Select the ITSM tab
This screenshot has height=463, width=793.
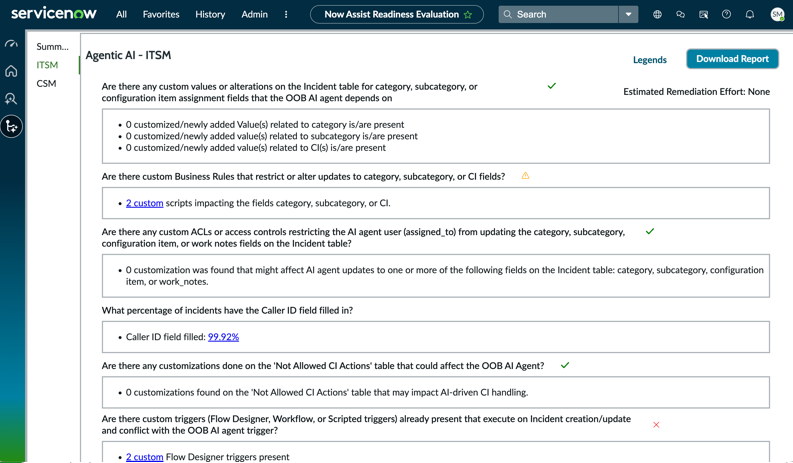click(x=47, y=65)
